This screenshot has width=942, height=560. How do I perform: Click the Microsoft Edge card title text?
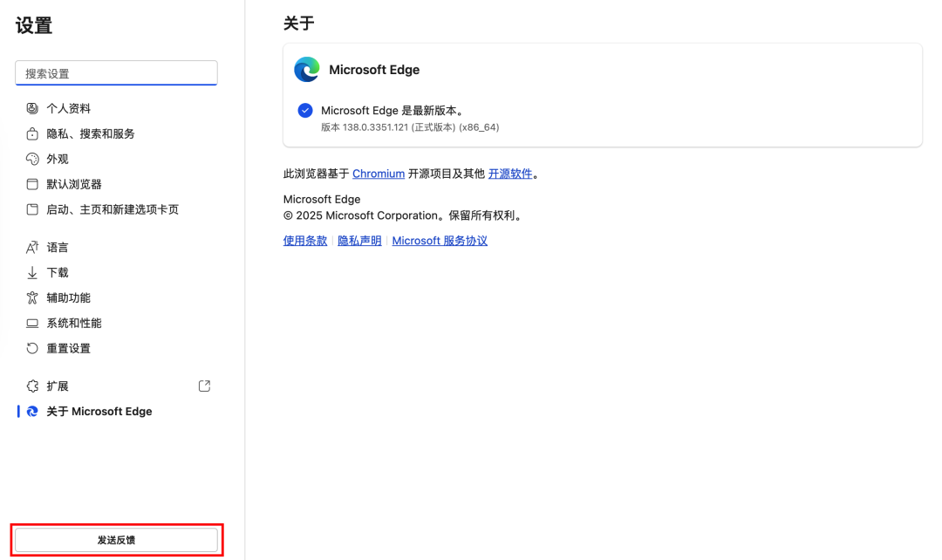tap(374, 70)
